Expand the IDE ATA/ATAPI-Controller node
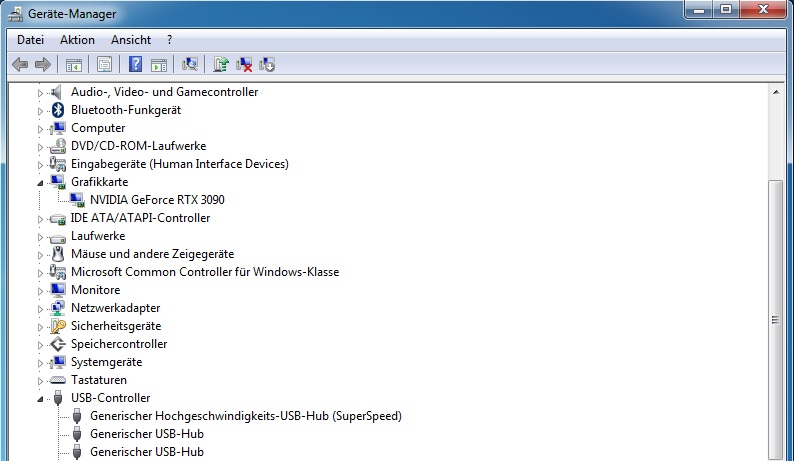Image resolution: width=794 pixels, height=461 pixels. pos(40,219)
